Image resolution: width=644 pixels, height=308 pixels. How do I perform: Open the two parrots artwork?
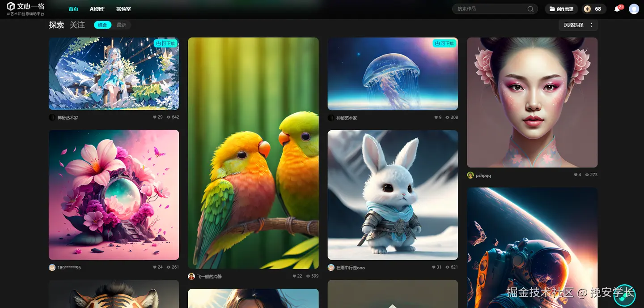coord(253,153)
